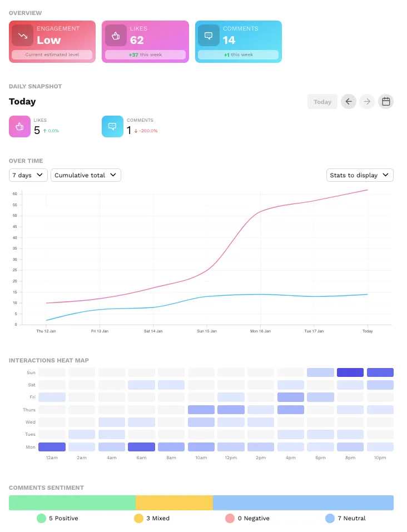Open the Stats to display dropdown

pyautogui.click(x=360, y=175)
